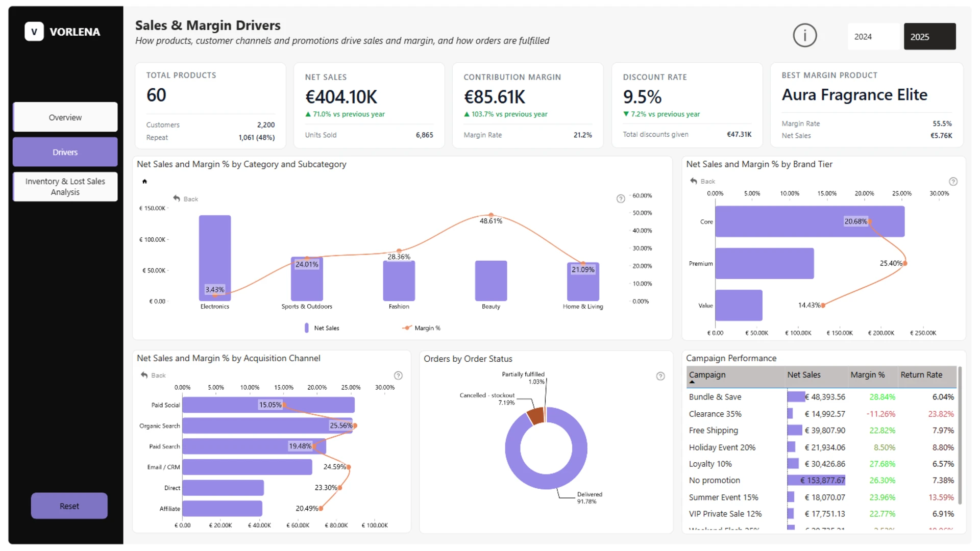Select the Electronics bar
980x551 pixels.
point(215,258)
